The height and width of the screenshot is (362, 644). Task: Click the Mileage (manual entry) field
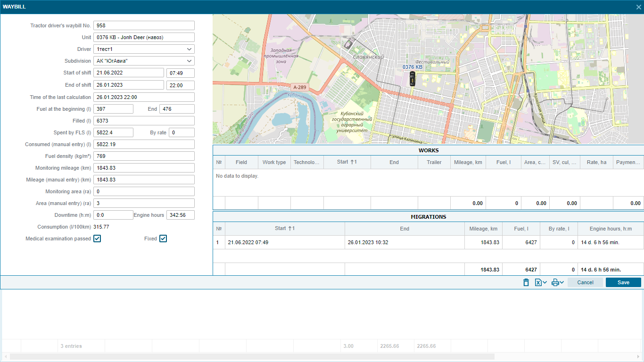[144, 180]
